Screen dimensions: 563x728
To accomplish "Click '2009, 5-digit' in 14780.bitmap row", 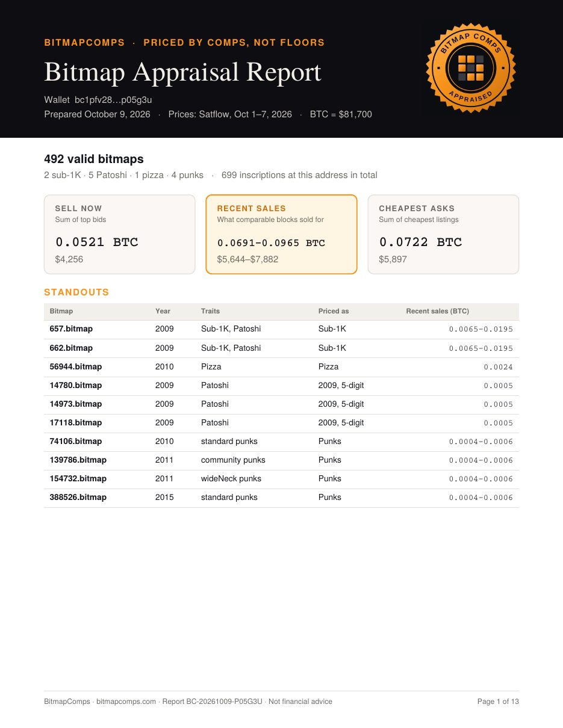I will 341,385.
